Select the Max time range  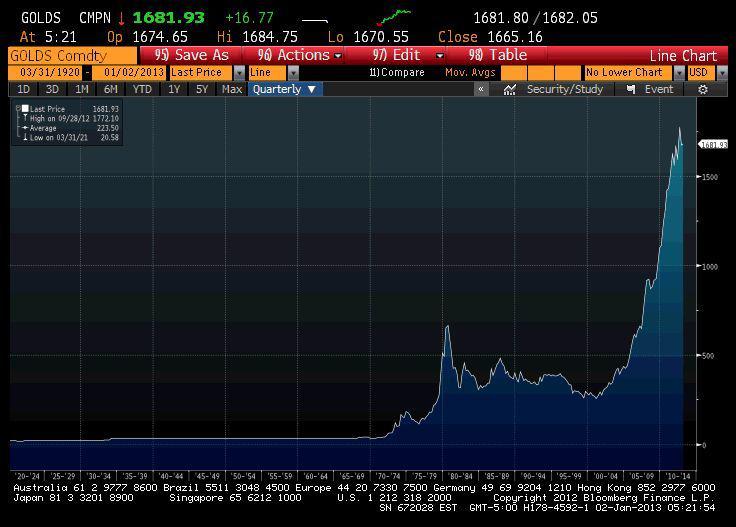coord(232,89)
